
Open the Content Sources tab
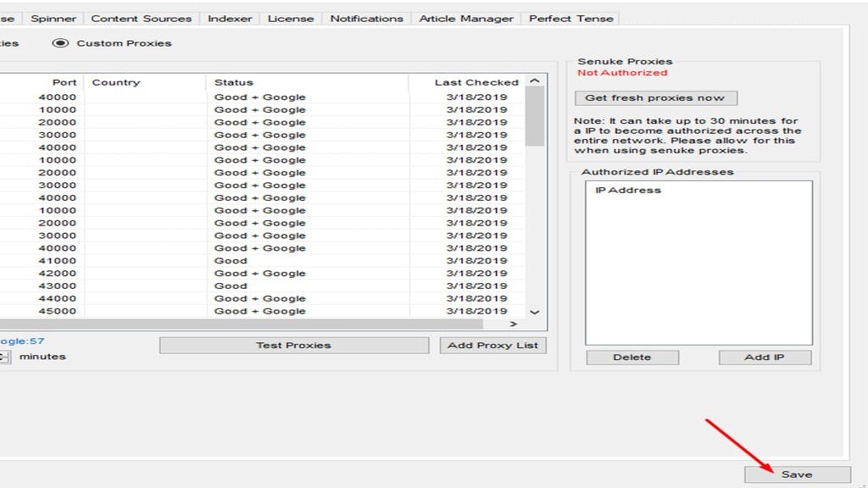142,19
